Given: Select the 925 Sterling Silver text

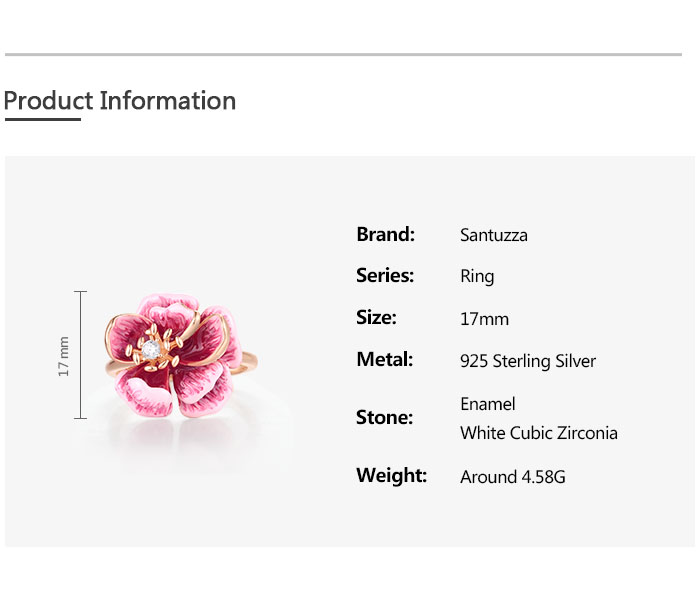Looking at the screenshot, I should point(527,361).
